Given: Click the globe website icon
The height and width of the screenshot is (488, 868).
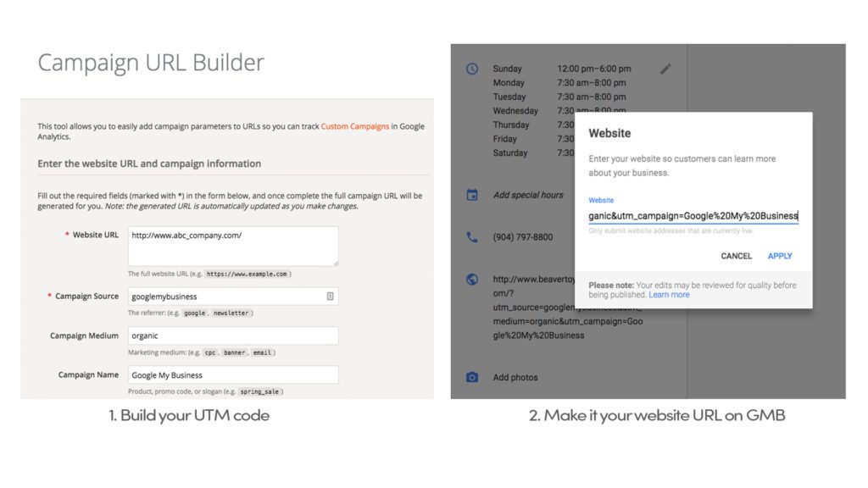Looking at the screenshot, I should coord(471,279).
